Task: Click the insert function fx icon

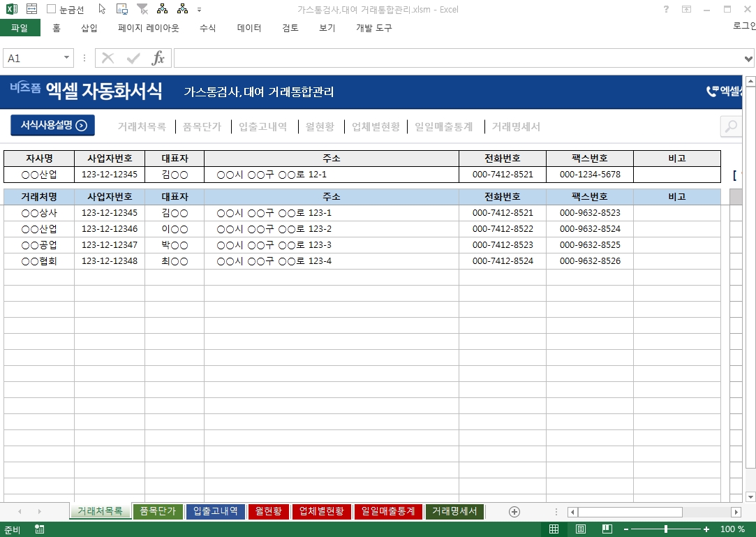Action: (x=158, y=59)
